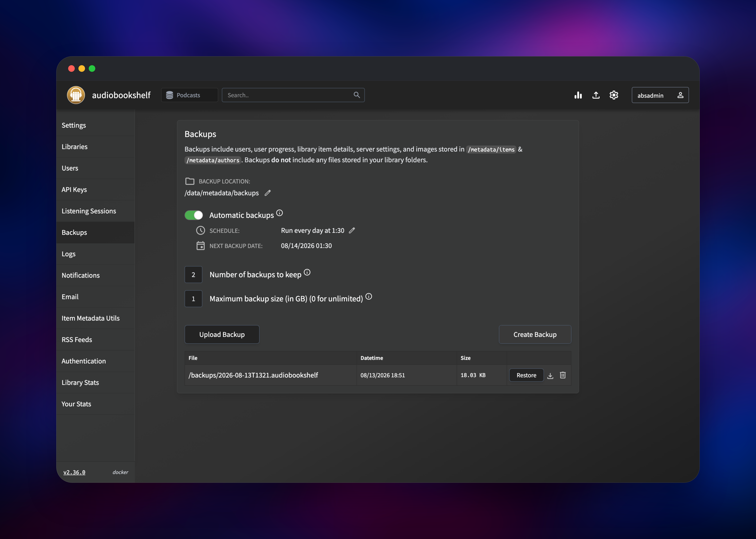This screenshot has height=539, width=756.
Task: Focus the Search input field
Action: point(293,95)
